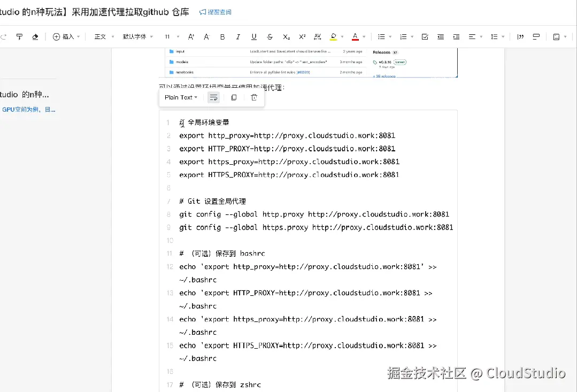Viewport: 577px width, 392px height.
Task: Click the 提醒查阅 link next to the title
Action: point(216,11)
